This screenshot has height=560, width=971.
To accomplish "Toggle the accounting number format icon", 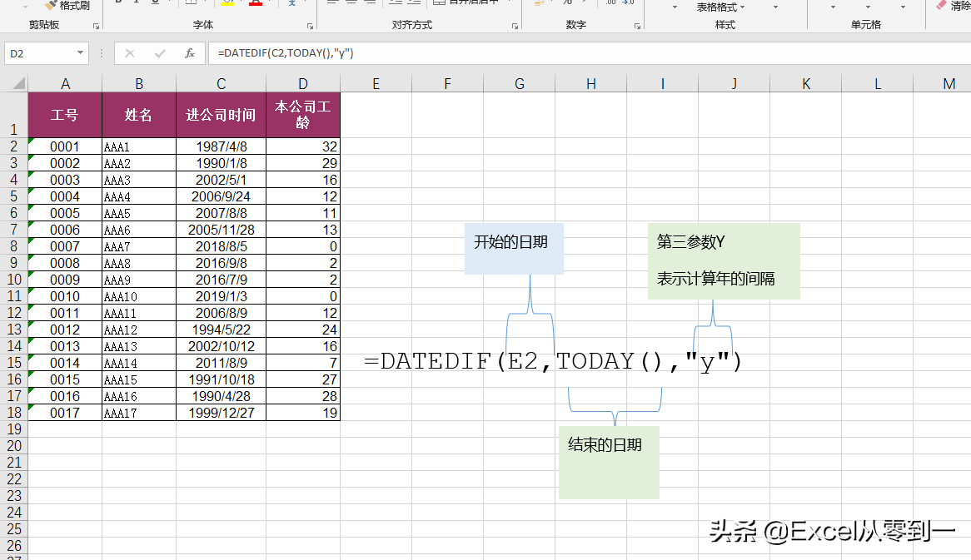I will (x=538, y=3).
